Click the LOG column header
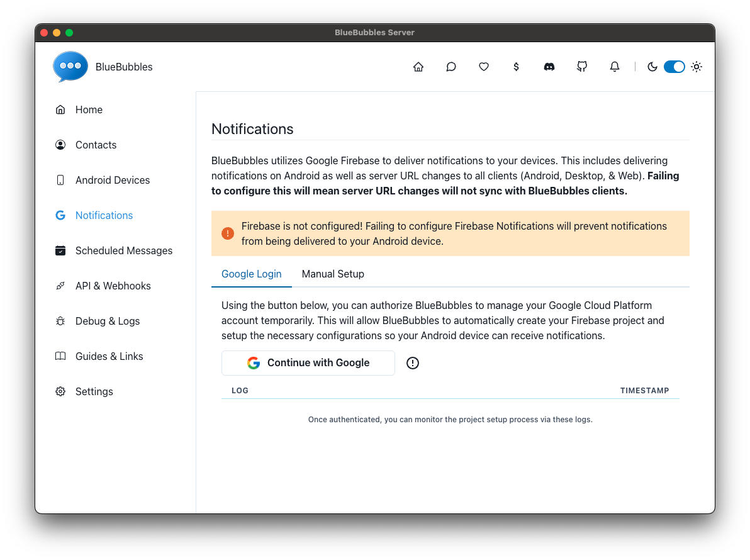This screenshot has width=750, height=560. [x=240, y=391]
